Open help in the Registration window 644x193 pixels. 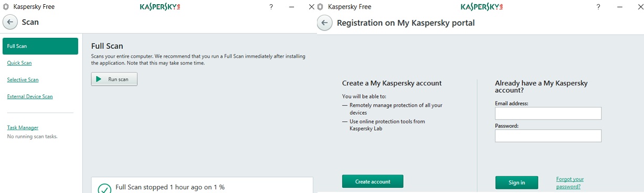coord(598,7)
